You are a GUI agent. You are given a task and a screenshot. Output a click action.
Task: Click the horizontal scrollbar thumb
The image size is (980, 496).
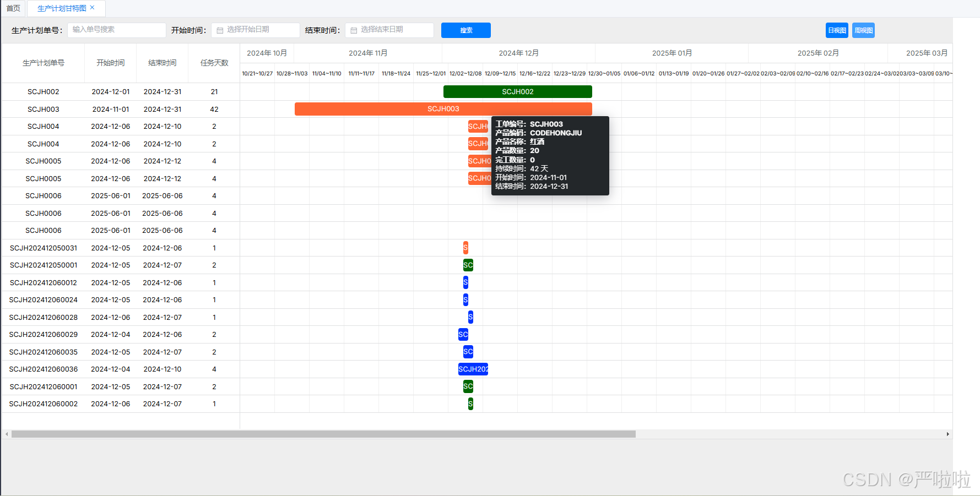[x=323, y=434]
